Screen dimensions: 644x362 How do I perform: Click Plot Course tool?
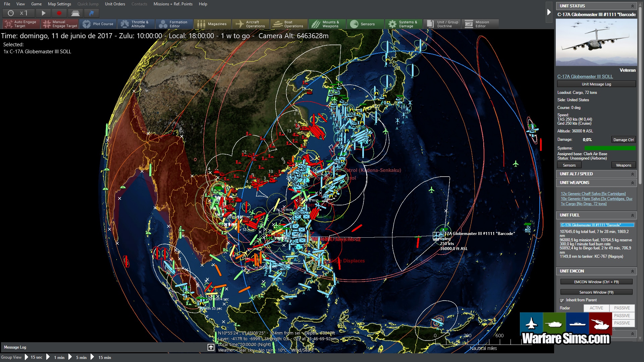click(x=98, y=24)
